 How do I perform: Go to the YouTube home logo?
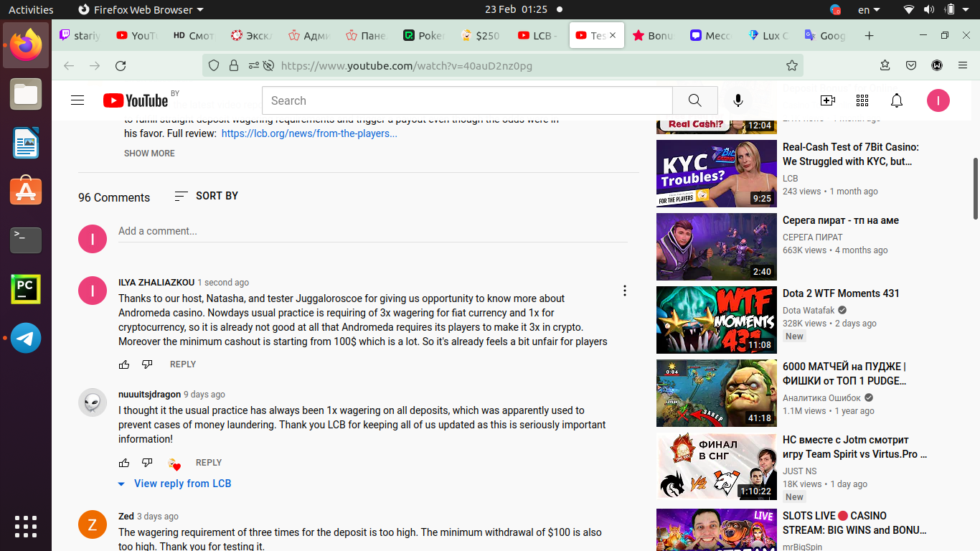tap(135, 100)
